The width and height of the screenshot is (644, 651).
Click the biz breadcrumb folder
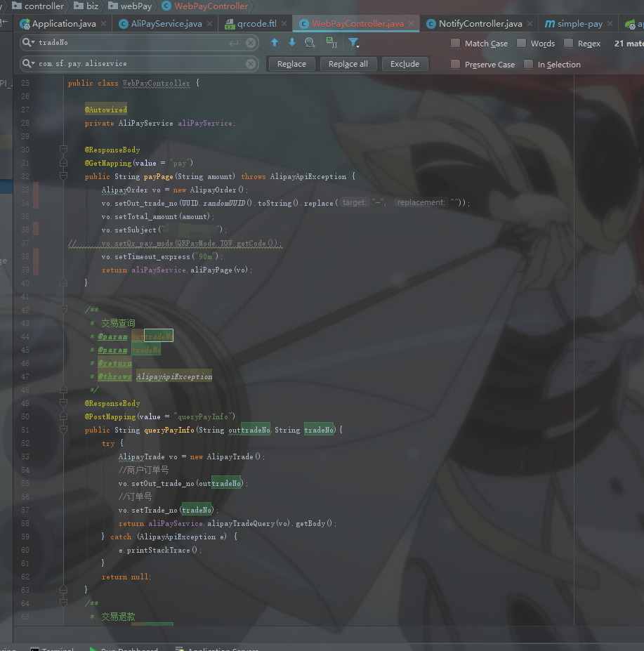tap(86, 6)
